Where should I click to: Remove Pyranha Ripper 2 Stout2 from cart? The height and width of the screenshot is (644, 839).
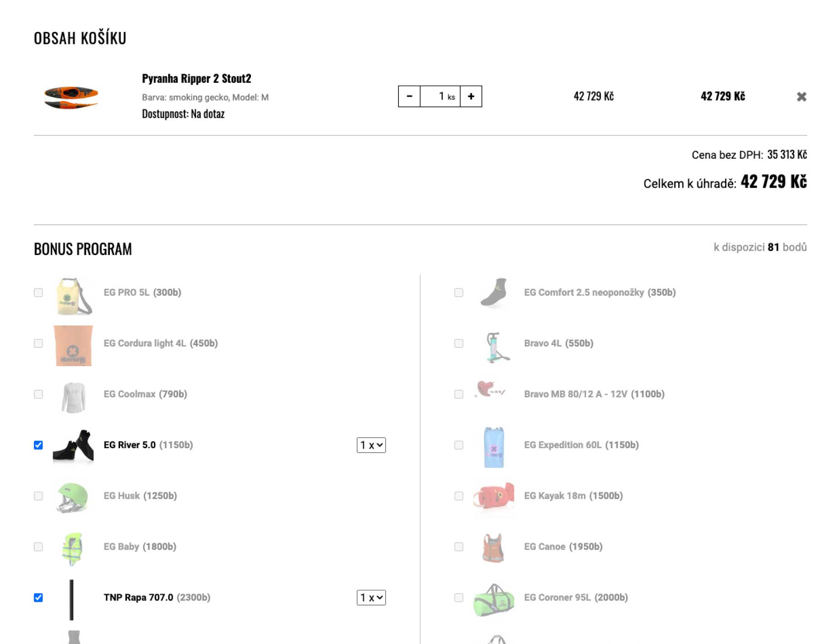801,97
